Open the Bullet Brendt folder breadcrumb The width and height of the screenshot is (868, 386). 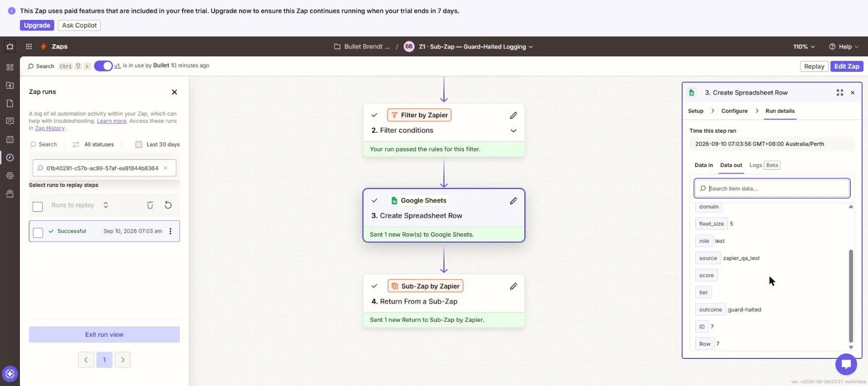coord(362,46)
